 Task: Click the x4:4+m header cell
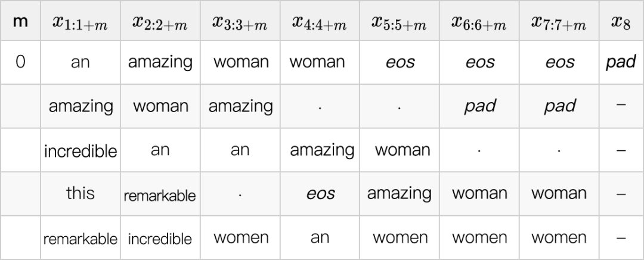point(320,23)
